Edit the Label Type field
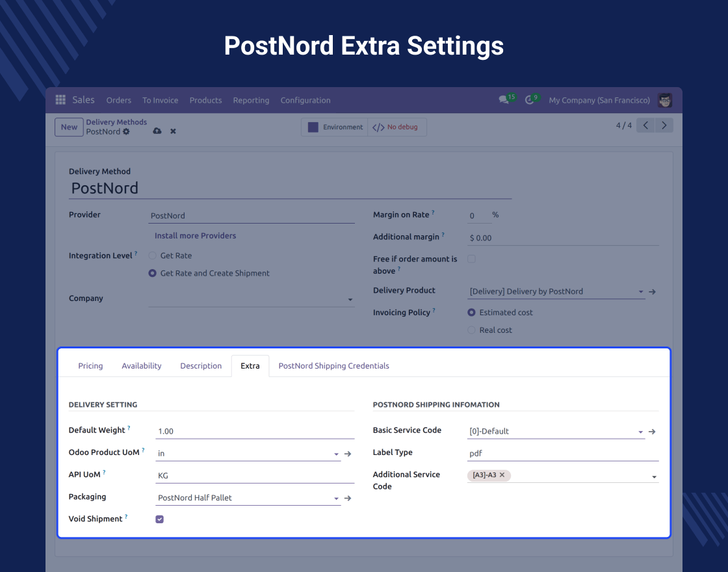 [563, 454]
